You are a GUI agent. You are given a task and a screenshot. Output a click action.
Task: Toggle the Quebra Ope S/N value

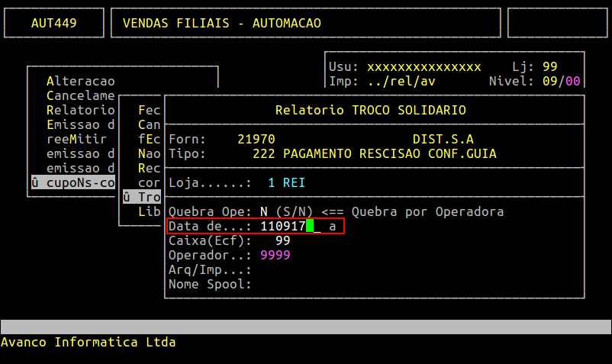(x=264, y=211)
